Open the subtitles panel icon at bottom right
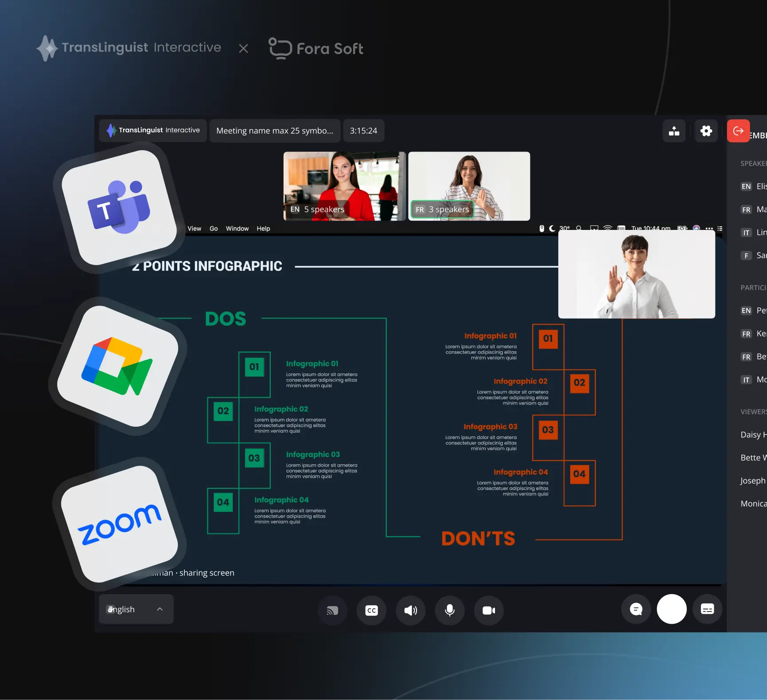Image resolution: width=767 pixels, height=700 pixels. [708, 609]
